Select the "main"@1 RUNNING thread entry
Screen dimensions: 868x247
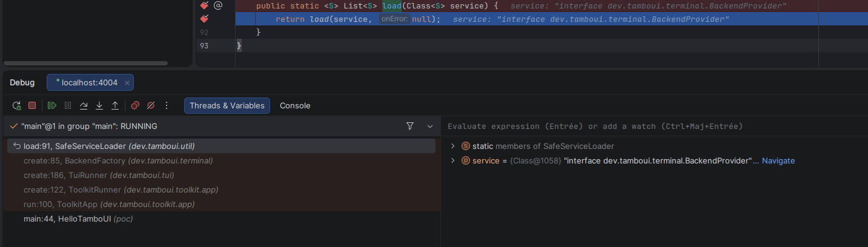(x=89, y=126)
